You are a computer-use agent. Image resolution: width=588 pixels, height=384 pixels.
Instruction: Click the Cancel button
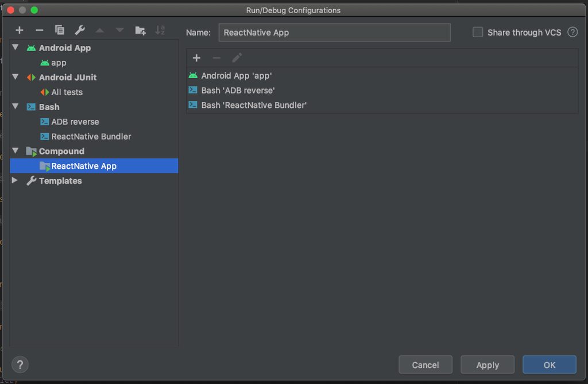(x=425, y=364)
